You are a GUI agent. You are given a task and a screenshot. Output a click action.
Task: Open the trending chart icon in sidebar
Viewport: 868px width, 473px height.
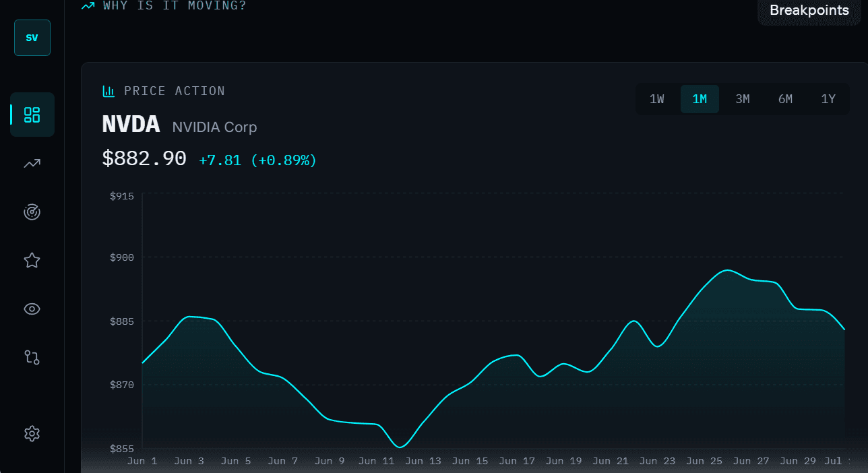click(32, 163)
